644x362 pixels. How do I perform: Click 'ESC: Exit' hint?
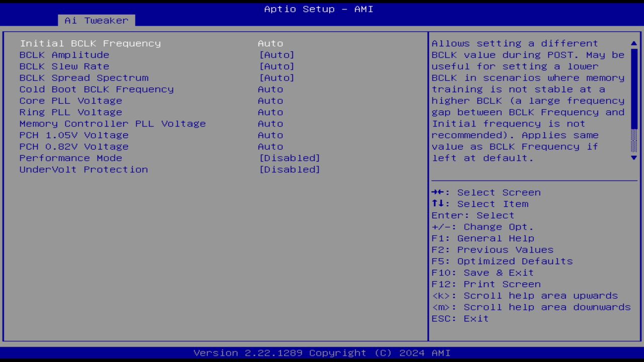(460, 319)
